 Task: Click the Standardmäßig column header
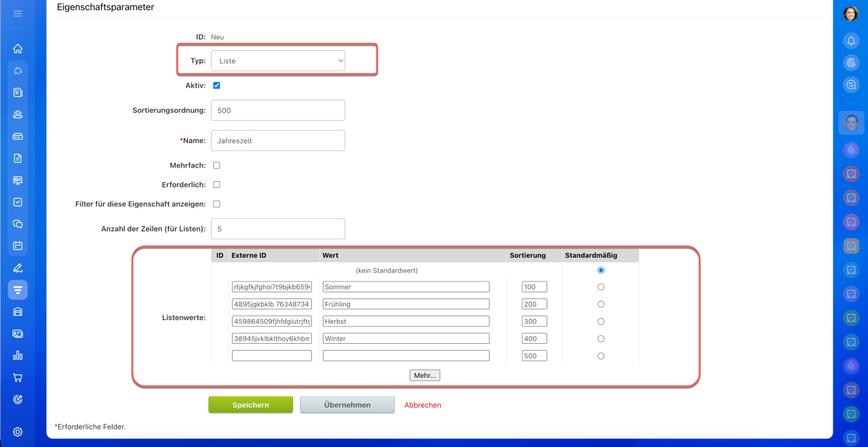[591, 255]
